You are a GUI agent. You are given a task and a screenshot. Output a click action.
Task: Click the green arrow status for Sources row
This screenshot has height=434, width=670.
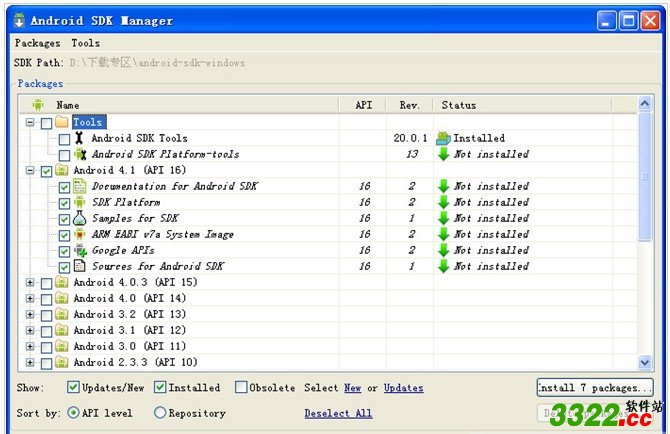pyautogui.click(x=444, y=266)
